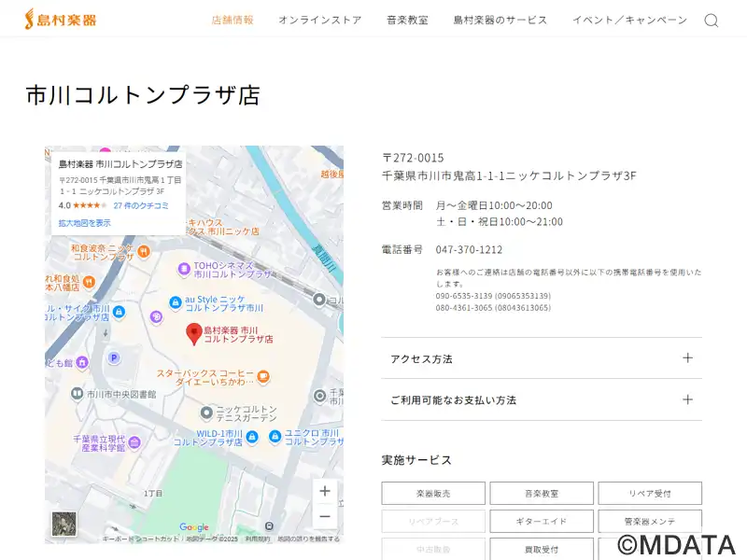Open 音楽教室 menu item

pos(407,20)
